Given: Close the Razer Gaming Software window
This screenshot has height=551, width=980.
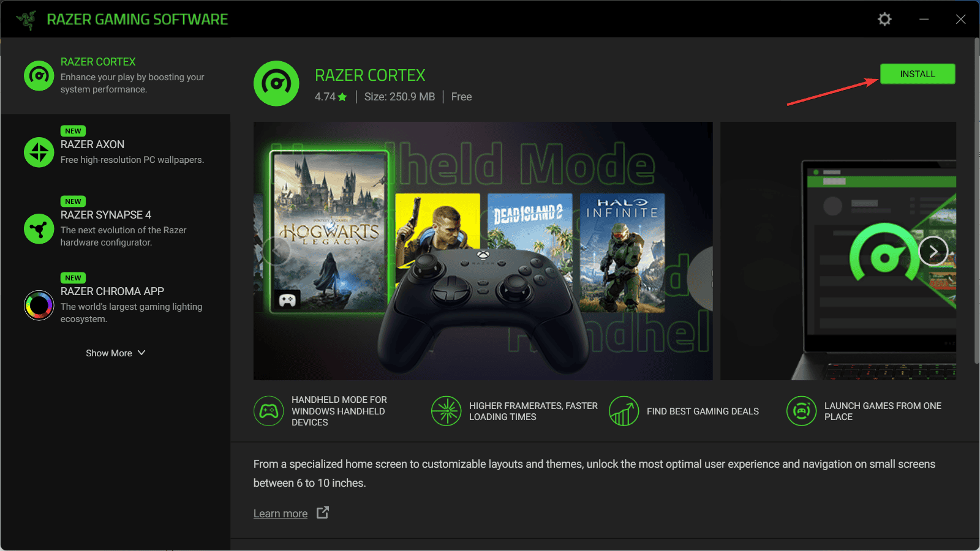Looking at the screenshot, I should 960,19.
